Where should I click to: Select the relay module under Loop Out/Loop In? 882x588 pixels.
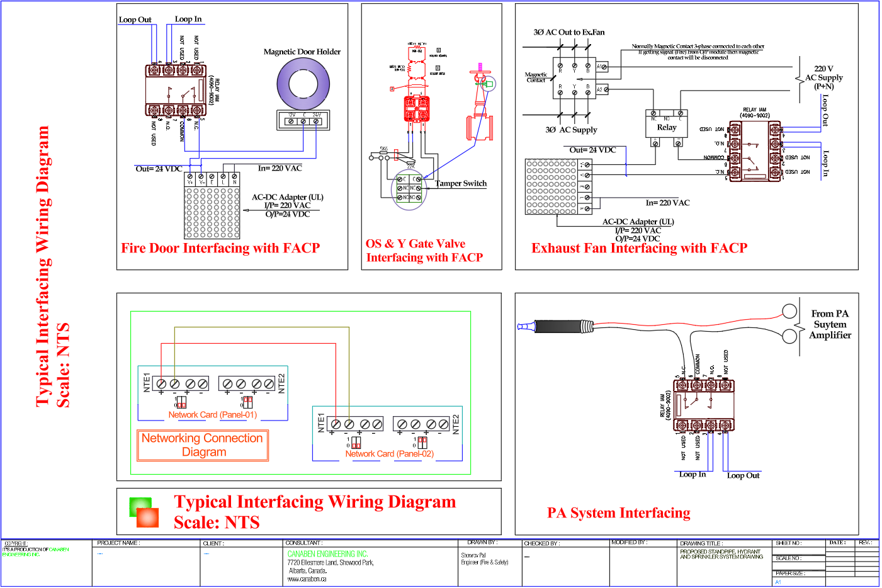[176, 91]
